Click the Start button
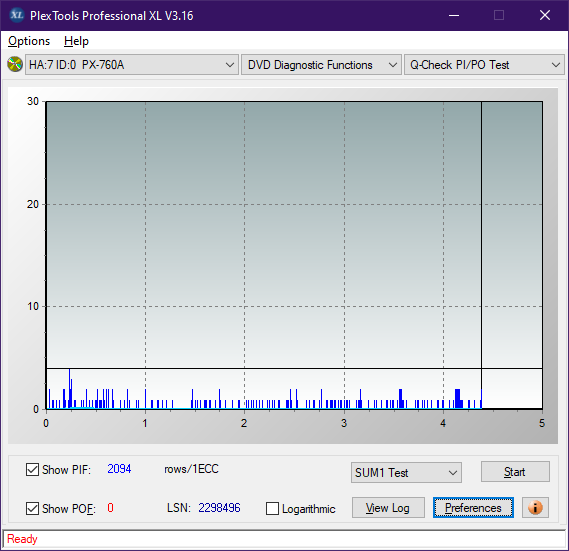The width and height of the screenshot is (569, 551). [x=515, y=472]
